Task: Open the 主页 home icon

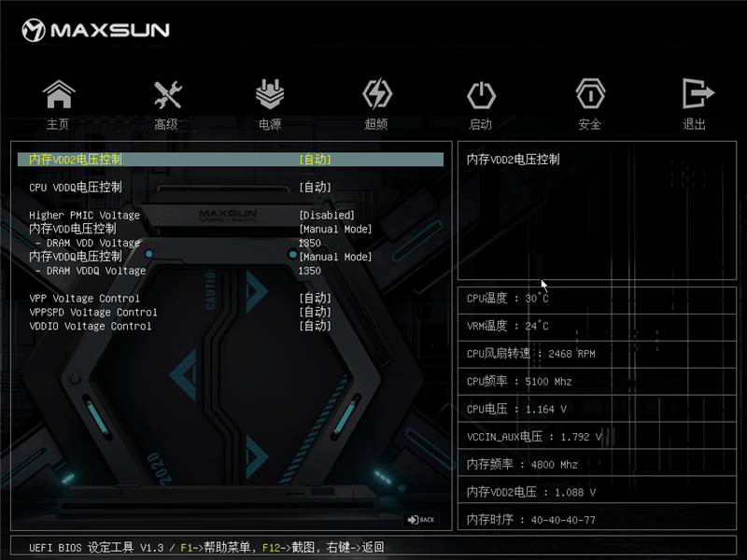Action: coord(59,94)
